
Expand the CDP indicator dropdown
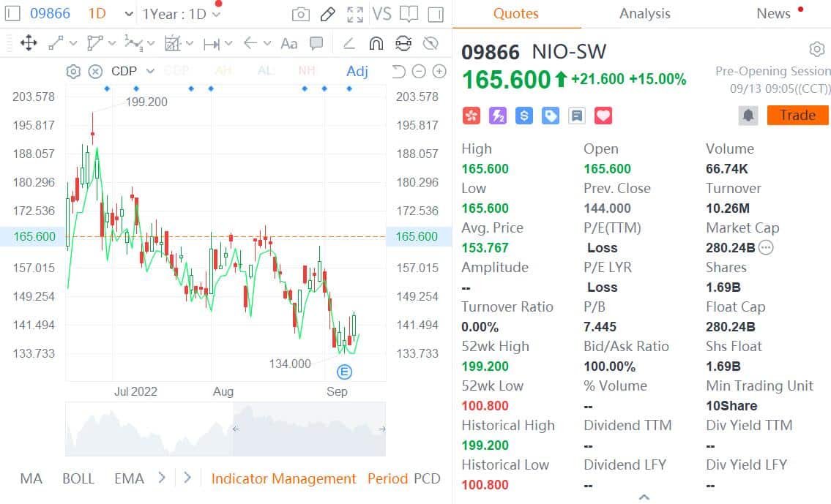coord(149,71)
